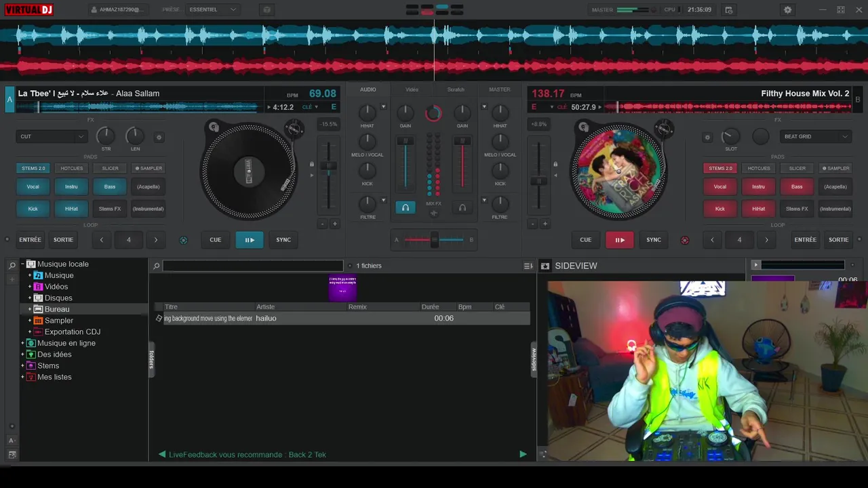Expand Musique en ligne tree node

[x=22, y=343]
